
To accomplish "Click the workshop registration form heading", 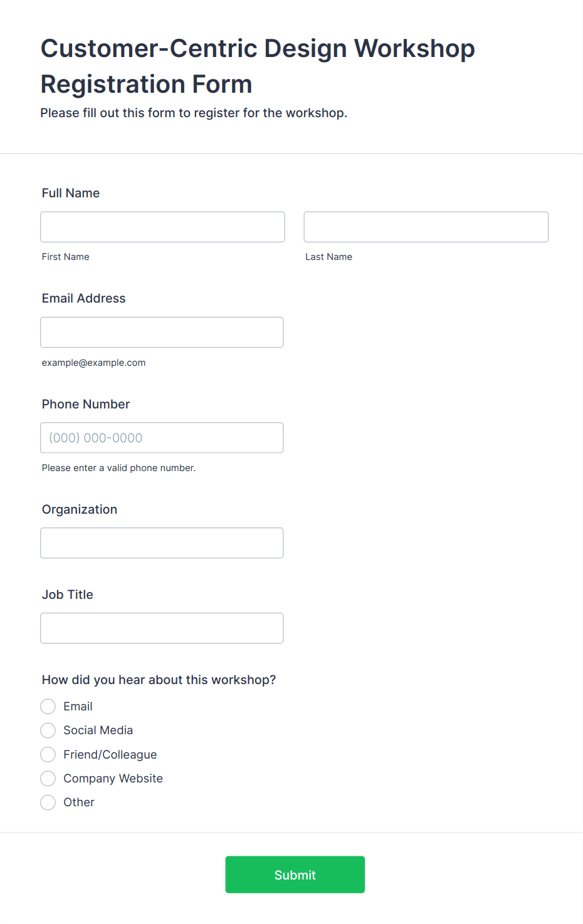I will click(258, 66).
